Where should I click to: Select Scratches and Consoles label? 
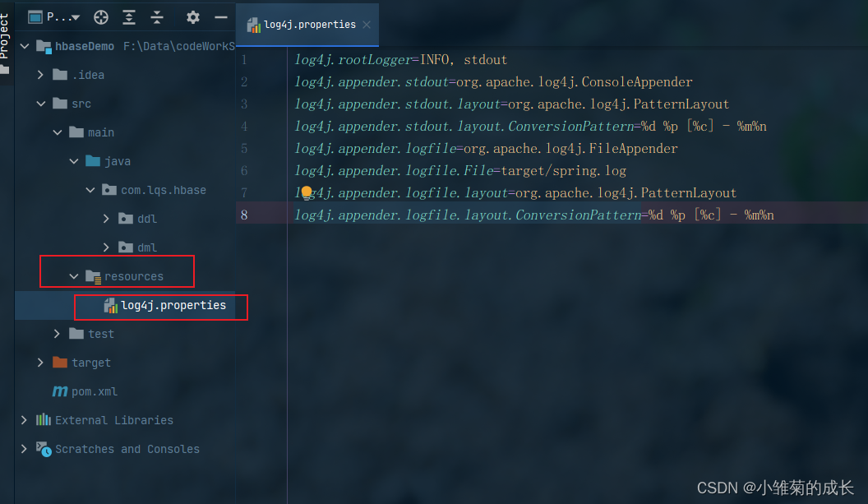127,449
